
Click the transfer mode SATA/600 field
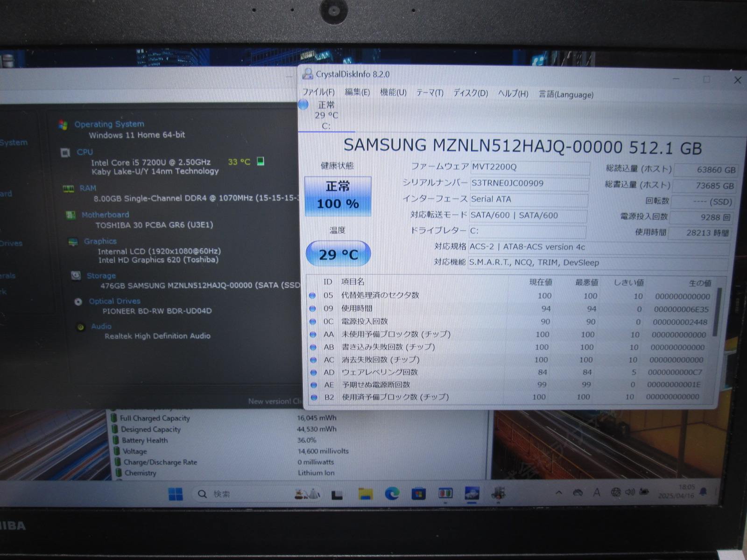pos(528,215)
